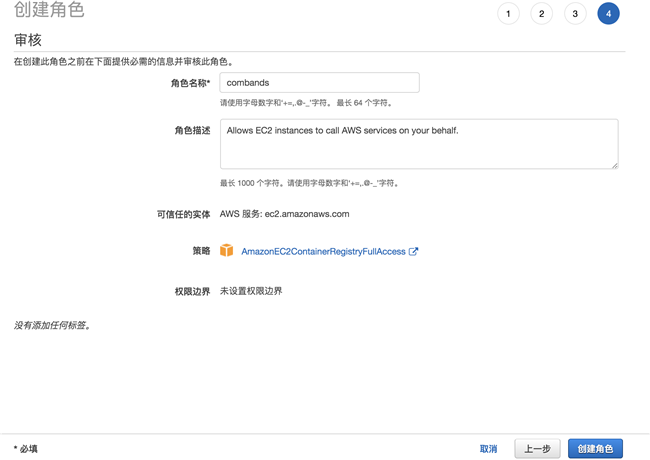Viewport: 650px width, 460px height.
Task: Click the 必填 required note
Action: click(x=26, y=449)
